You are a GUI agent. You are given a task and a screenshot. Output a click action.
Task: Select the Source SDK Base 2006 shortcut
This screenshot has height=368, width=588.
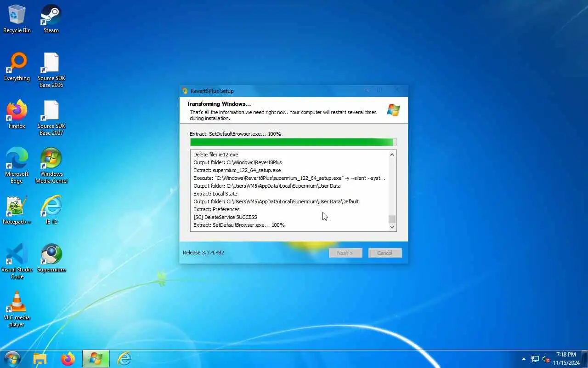pos(51,70)
